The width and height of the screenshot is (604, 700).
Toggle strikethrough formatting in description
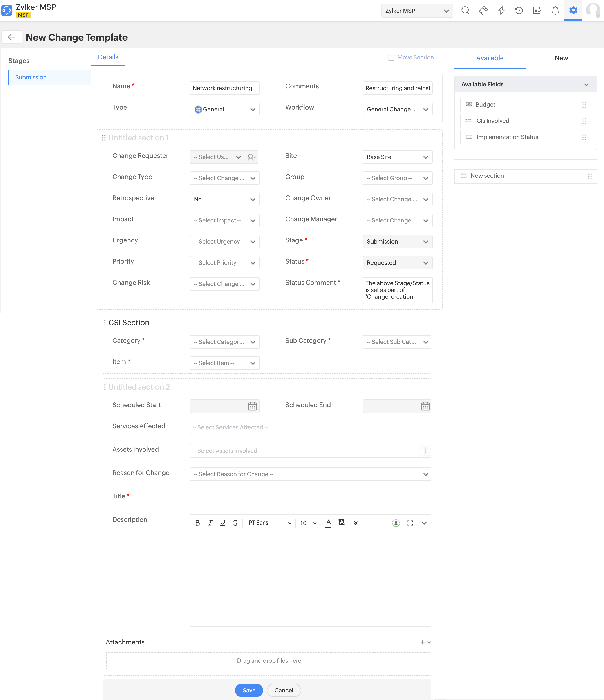pos(235,523)
